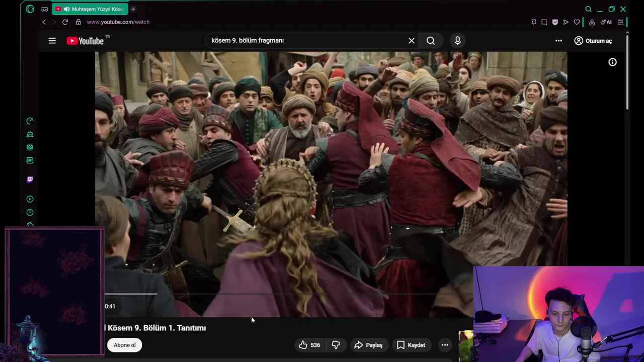
Task: Dislike the video
Action: pyautogui.click(x=336, y=345)
